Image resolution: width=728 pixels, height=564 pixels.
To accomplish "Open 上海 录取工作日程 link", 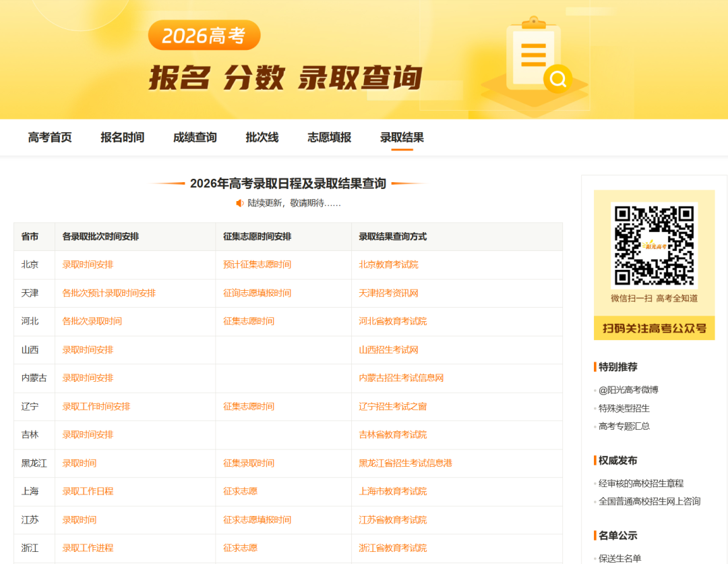I will click(x=88, y=492).
